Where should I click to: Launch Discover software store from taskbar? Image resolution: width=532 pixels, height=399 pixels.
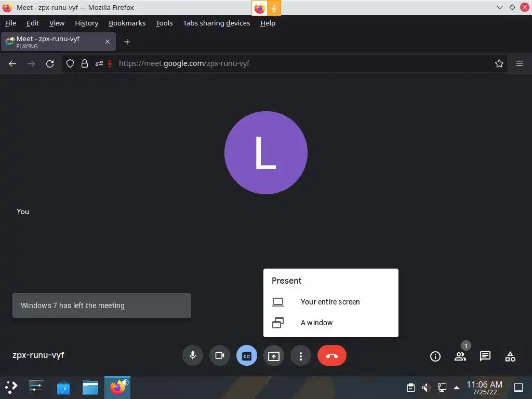point(63,388)
